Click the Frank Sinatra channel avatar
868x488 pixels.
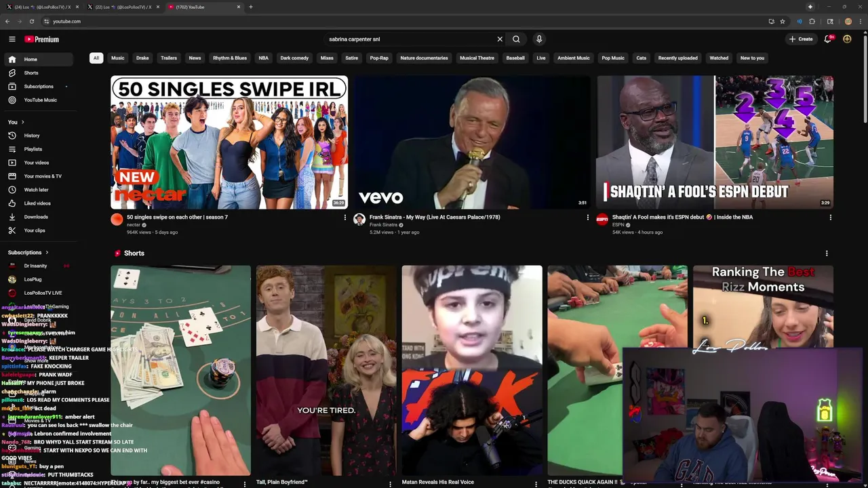(359, 219)
